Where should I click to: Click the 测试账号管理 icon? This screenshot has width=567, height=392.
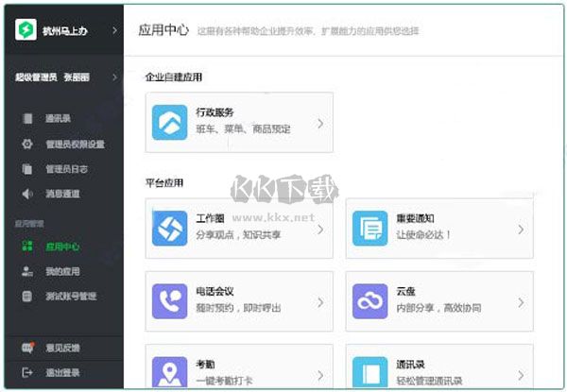tap(27, 296)
